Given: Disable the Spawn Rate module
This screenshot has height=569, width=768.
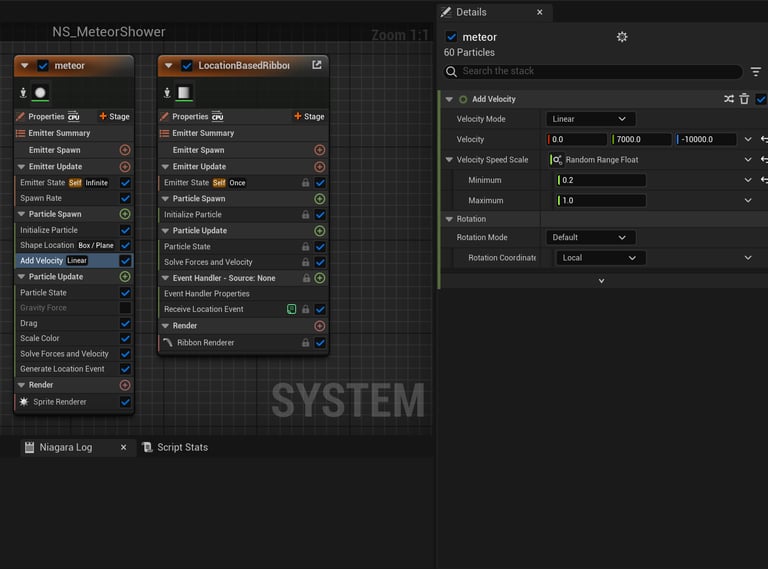Looking at the screenshot, I should point(125,198).
